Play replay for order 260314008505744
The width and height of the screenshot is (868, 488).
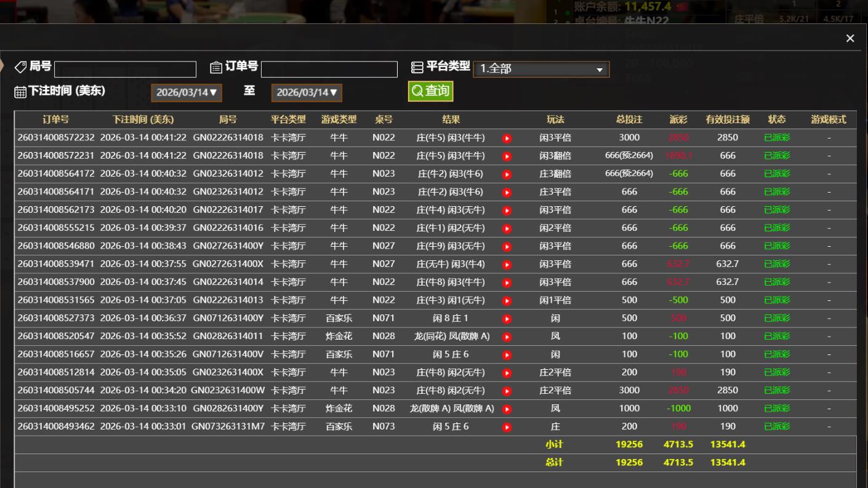pos(507,391)
